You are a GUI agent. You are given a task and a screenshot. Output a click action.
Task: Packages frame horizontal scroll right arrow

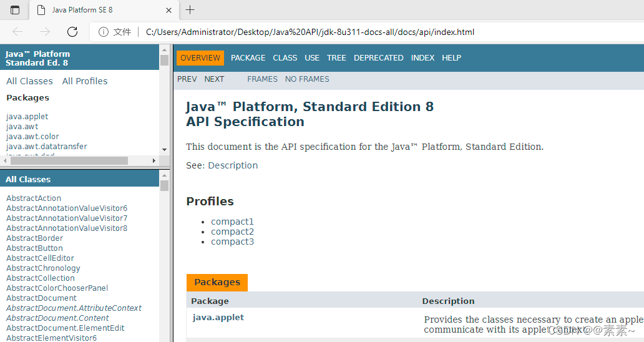154,160
